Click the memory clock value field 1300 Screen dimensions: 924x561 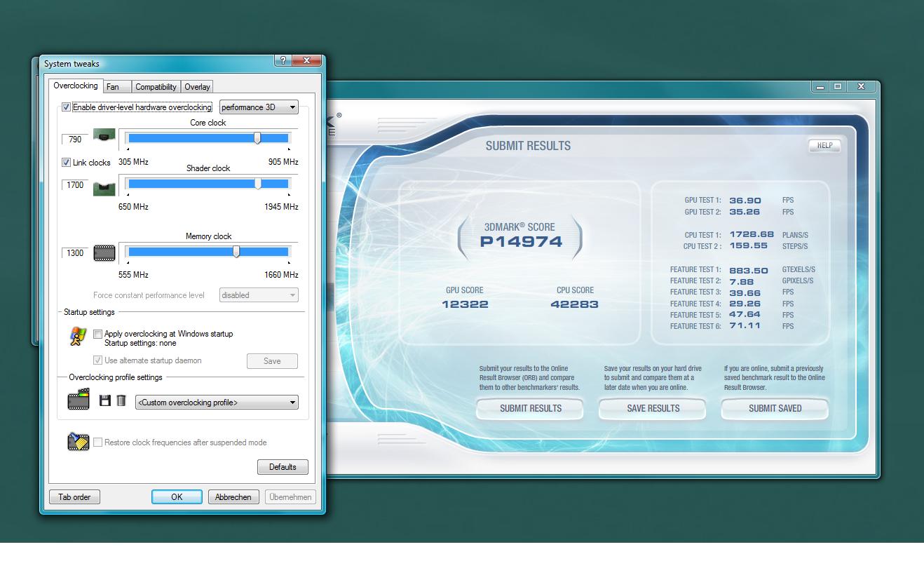75,253
